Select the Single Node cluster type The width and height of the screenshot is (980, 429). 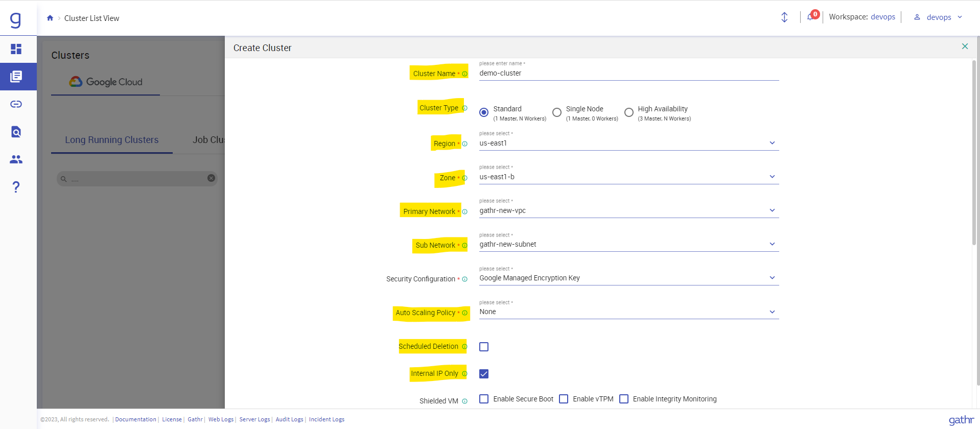pyautogui.click(x=557, y=112)
